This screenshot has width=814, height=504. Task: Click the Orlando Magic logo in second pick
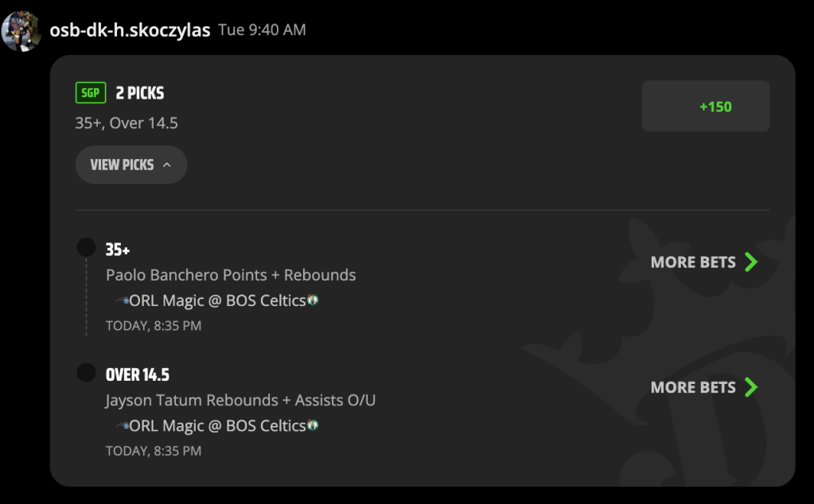[122, 426]
